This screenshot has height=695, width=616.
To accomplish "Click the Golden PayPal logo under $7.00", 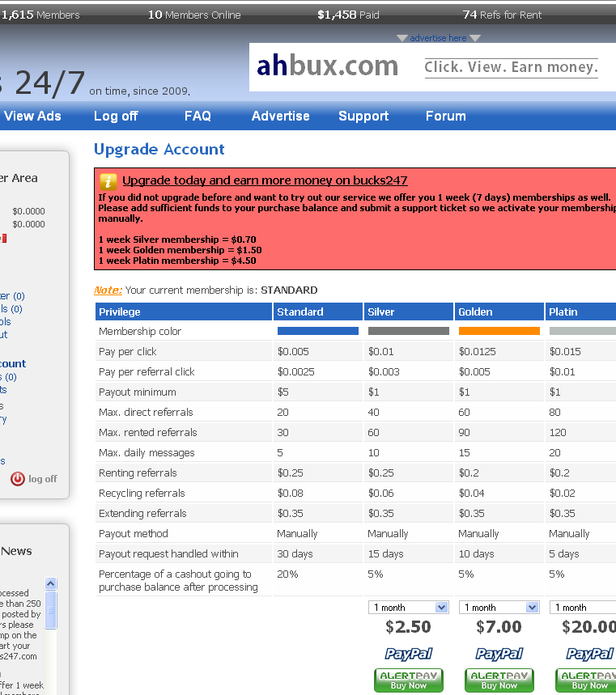I will tap(499, 654).
